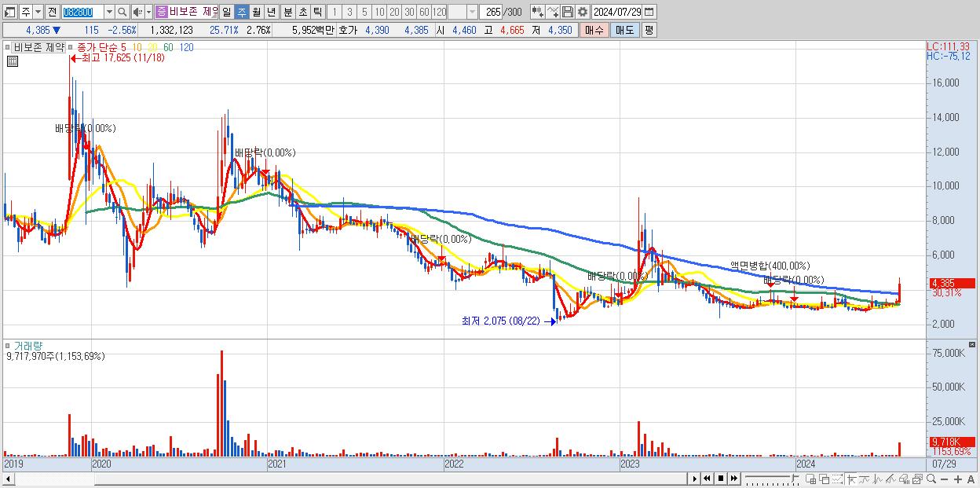
Task: Open the 주 type dropdown arrow
Action: point(38,12)
